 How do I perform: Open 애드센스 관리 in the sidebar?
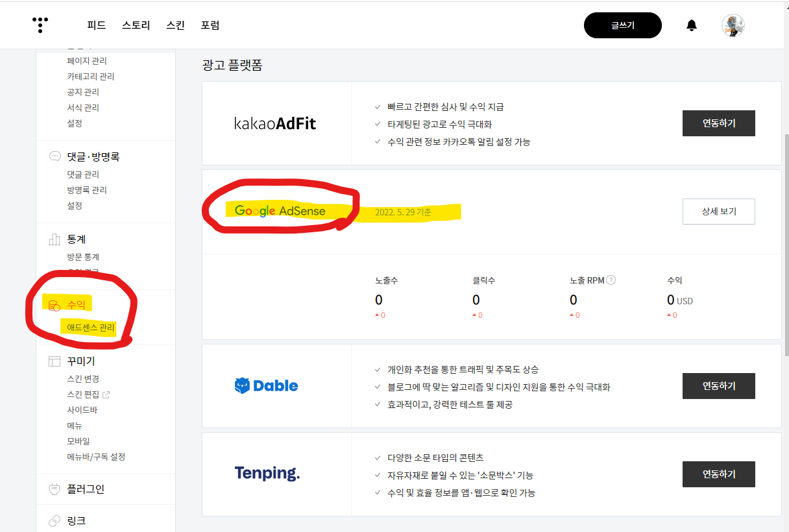point(91,328)
